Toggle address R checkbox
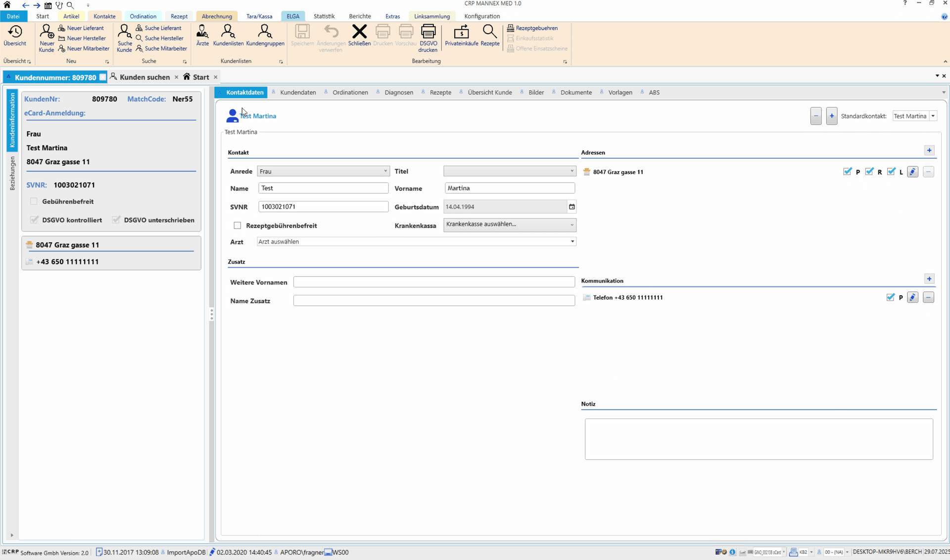 (x=869, y=172)
